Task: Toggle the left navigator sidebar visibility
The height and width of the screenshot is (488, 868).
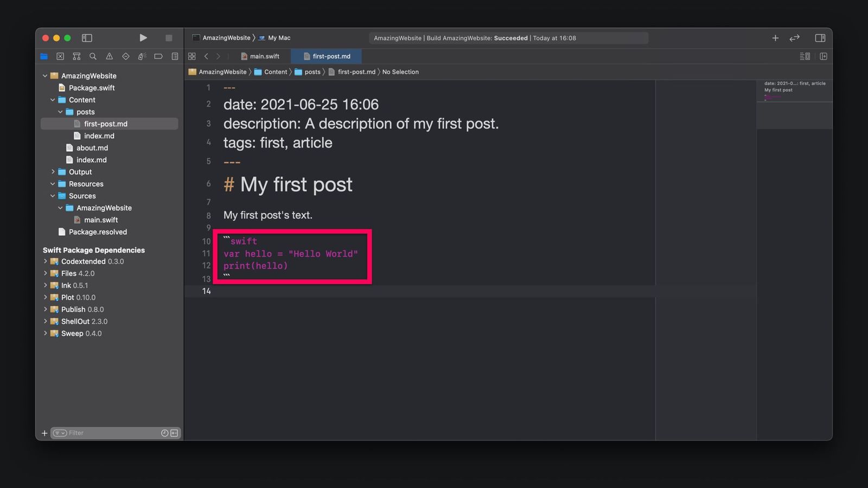Action: pos(87,38)
